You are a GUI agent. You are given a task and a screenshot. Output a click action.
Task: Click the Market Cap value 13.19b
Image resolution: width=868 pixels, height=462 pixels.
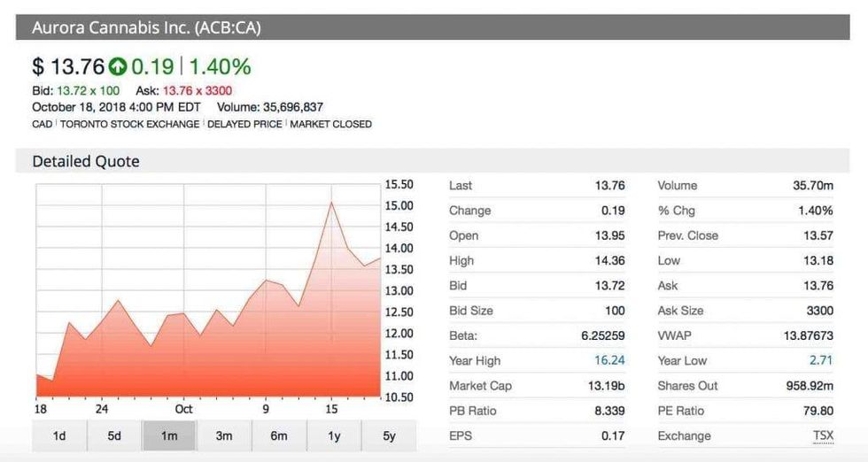[607, 385]
